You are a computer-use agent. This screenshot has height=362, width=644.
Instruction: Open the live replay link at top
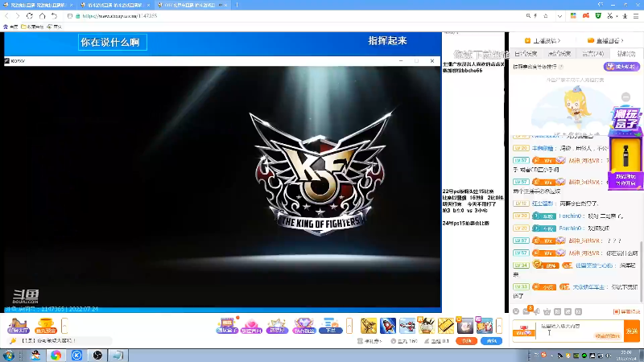click(605, 41)
